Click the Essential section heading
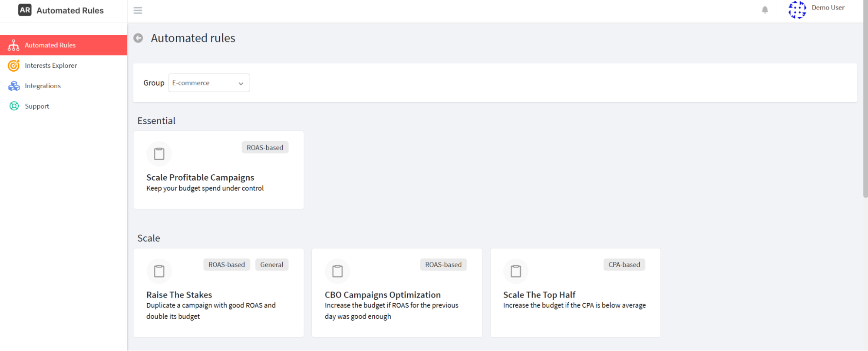 tap(156, 121)
